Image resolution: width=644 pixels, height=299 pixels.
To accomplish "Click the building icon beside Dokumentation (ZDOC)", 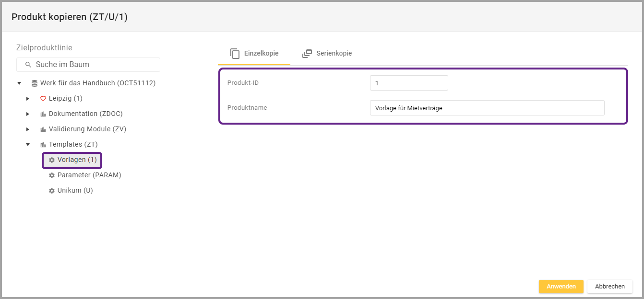I will coord(43,114).
